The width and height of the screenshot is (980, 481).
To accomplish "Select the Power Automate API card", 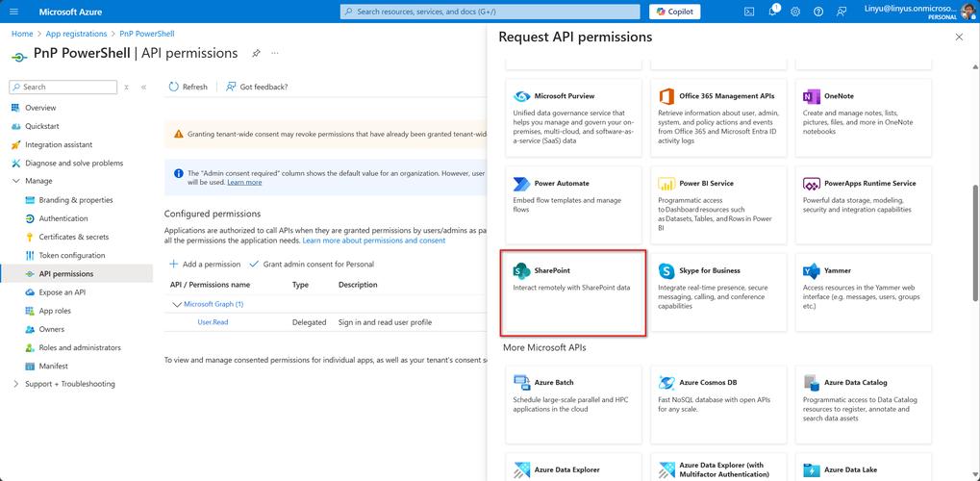I will click(x=572, y=205).
